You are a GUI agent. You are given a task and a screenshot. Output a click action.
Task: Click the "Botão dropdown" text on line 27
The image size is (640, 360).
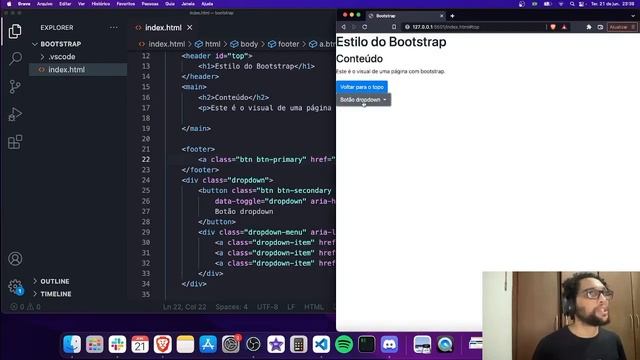pos(244,211)
